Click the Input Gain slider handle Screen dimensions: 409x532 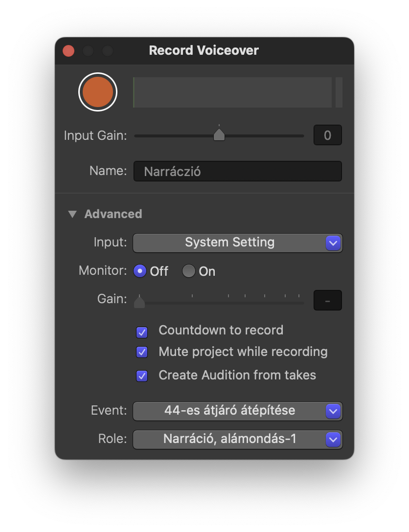click(219, 134)
